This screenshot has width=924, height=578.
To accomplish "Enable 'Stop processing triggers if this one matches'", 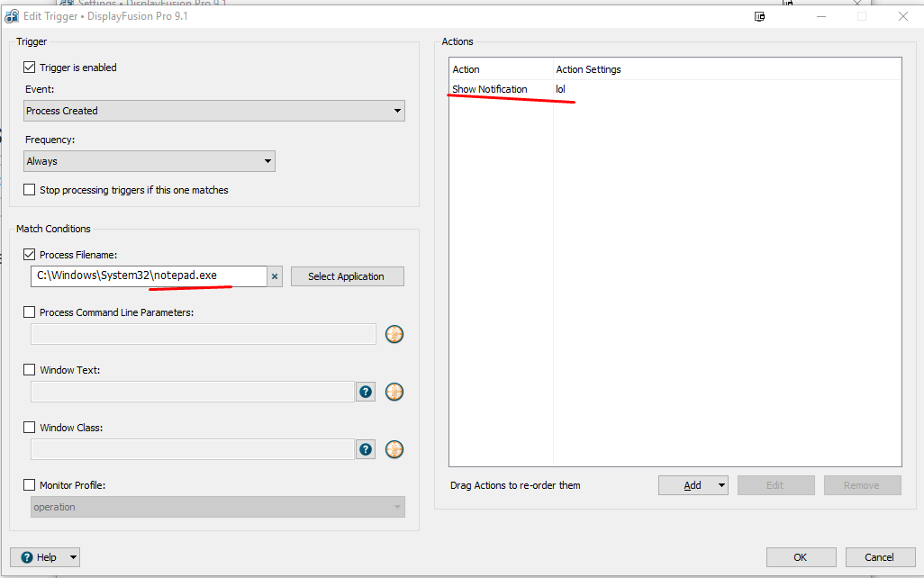I will pyautogui.click(x=30, y=190).
